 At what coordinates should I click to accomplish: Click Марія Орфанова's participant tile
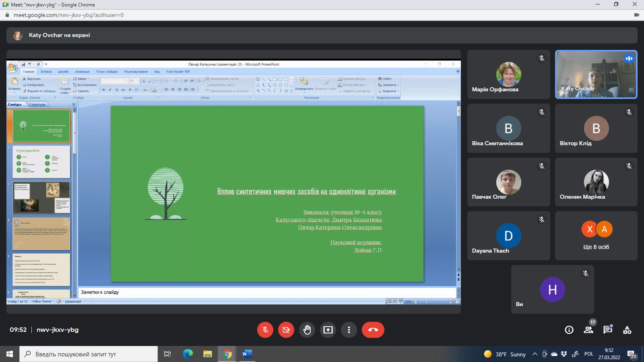[x=508, y=74]
